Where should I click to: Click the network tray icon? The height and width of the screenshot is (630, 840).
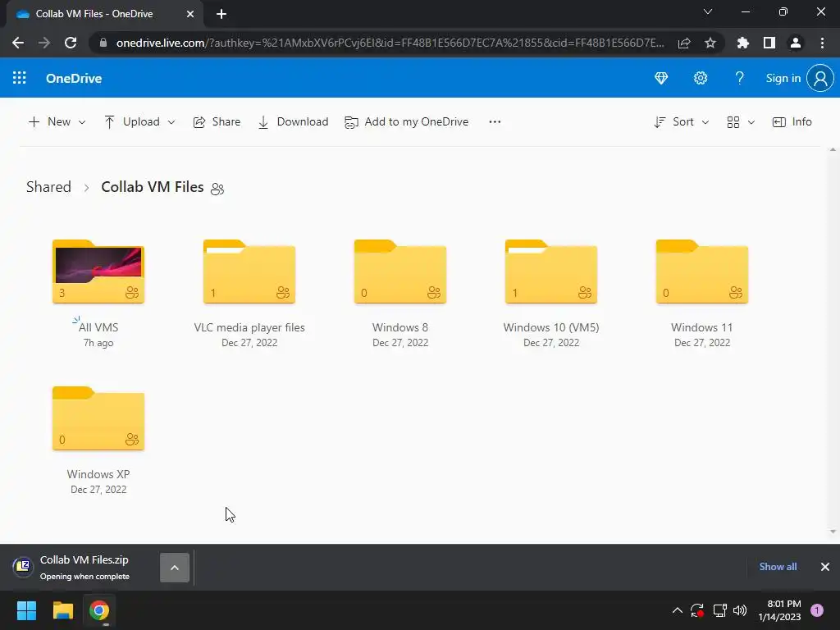tap(719, 610)
